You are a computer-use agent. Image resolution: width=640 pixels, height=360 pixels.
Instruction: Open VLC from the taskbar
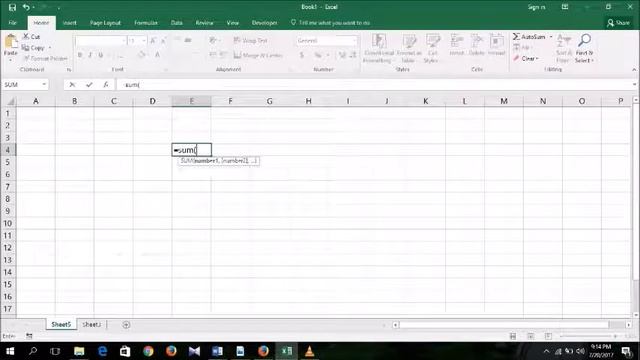tap(309, 351)
